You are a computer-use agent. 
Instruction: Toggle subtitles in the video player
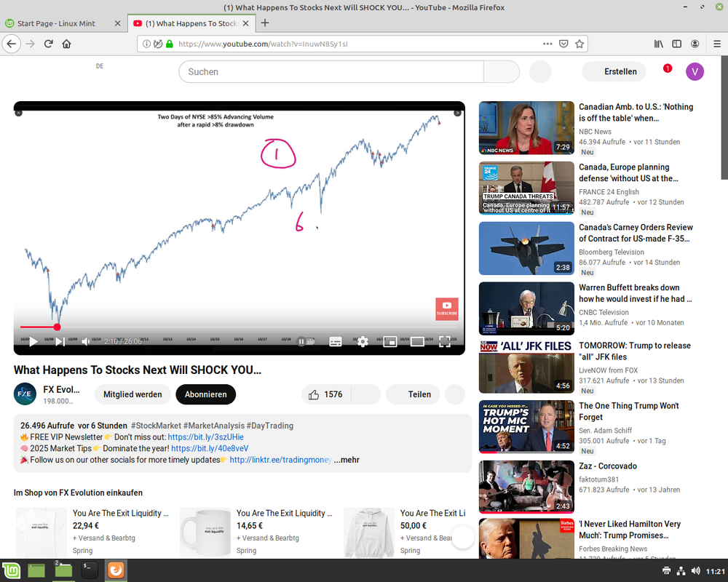click(335, 342)
